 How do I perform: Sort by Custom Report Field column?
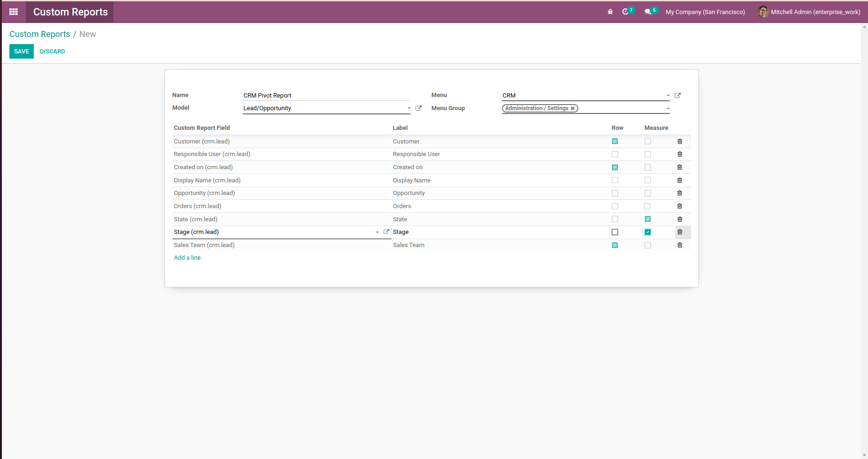(202, 128)
